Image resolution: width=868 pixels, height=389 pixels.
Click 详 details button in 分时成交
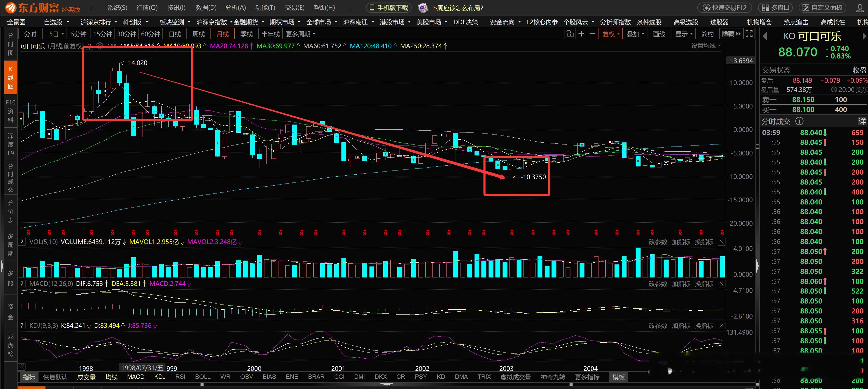[x=862, y=121]
